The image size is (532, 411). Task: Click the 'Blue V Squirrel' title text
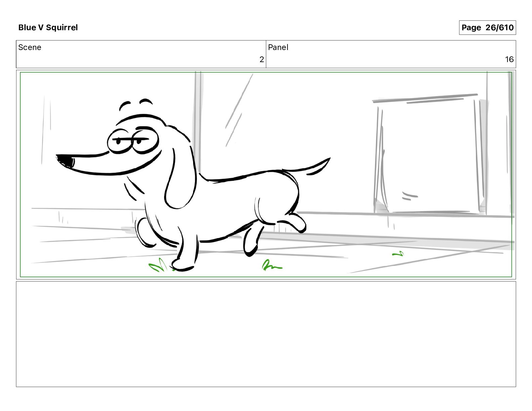pos(48,28)
